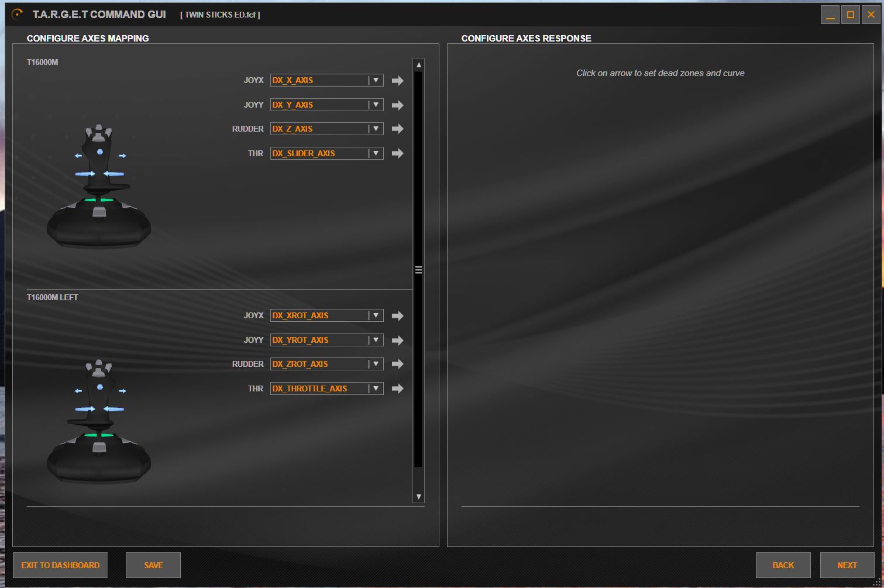Screen dimensions: 884x588
Task: Click the dead zones and curve hint text
Action: pyautogui.click(x=660, y=73)
